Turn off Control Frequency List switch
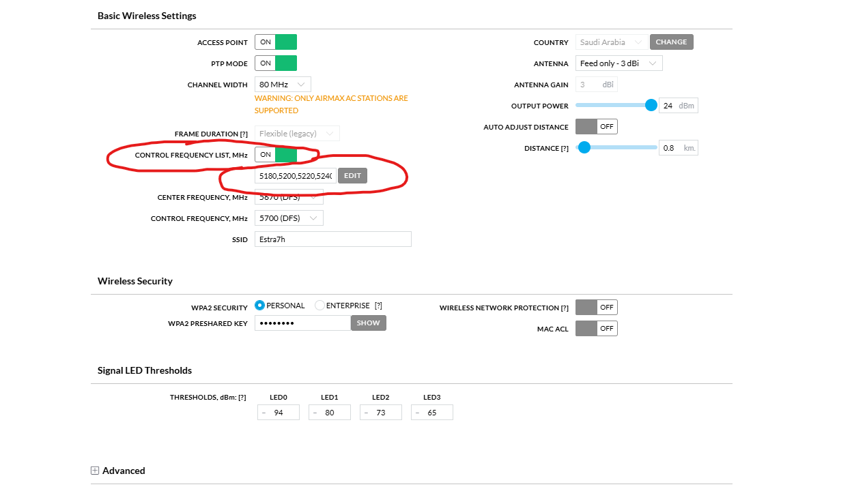 (x=276, y=155)
